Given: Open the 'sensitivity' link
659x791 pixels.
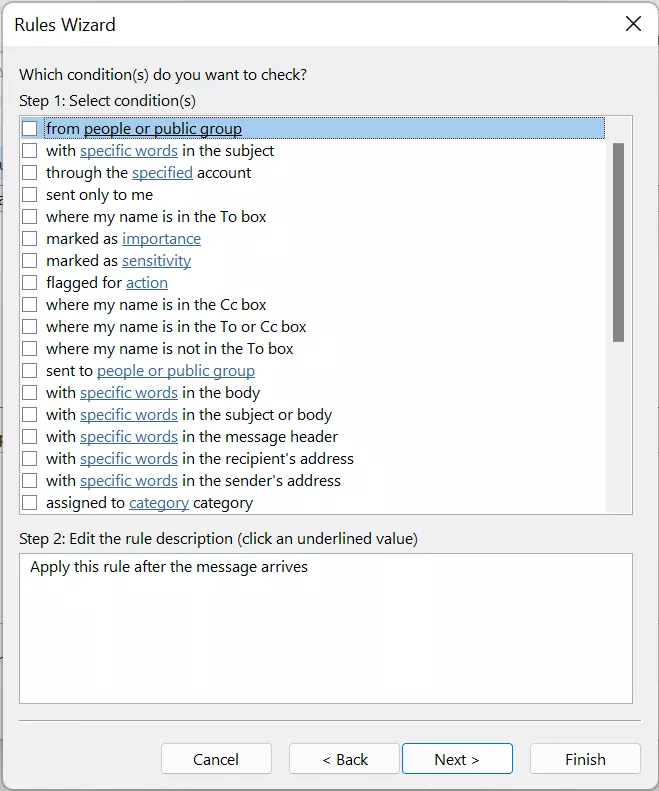Looking at the screenshot, I should (x=156, y=261).
